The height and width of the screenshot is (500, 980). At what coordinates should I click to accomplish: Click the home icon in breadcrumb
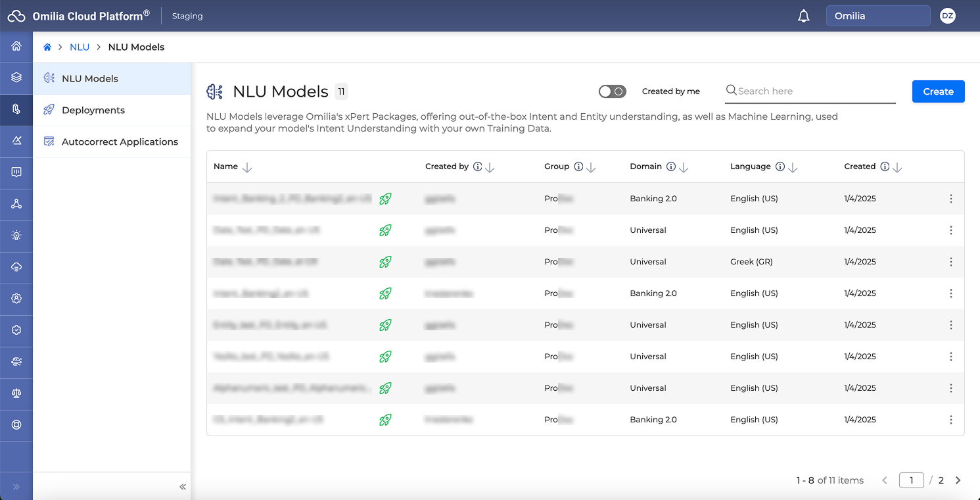47,47
